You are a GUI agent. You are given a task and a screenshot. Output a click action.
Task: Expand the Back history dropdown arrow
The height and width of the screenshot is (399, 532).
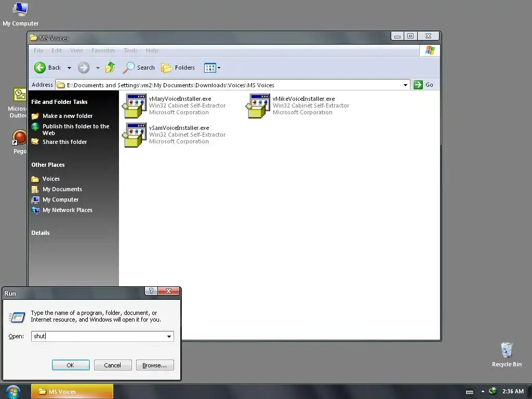point(69,68)
